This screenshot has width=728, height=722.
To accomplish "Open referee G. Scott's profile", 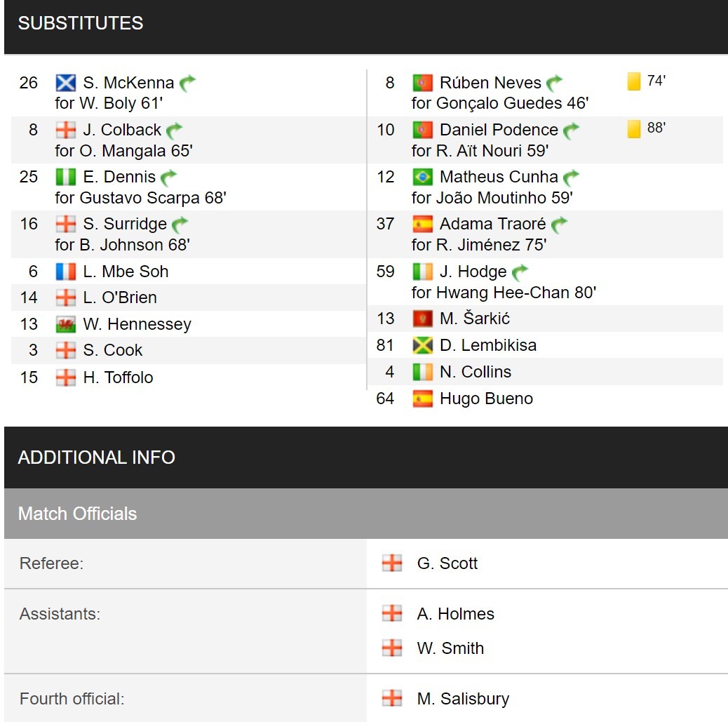I will (x=447, y=563).
